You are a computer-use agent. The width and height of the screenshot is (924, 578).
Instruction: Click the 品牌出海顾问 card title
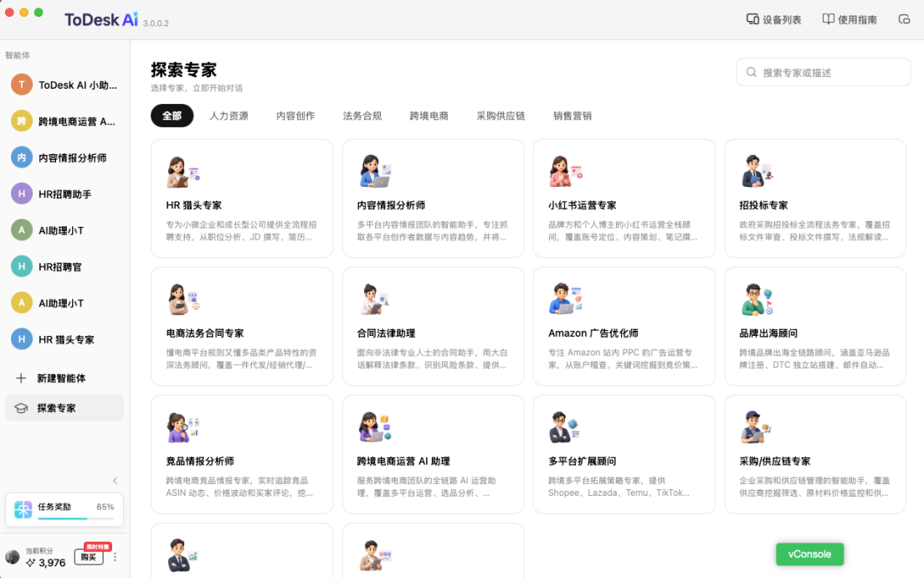coord(768,333)
